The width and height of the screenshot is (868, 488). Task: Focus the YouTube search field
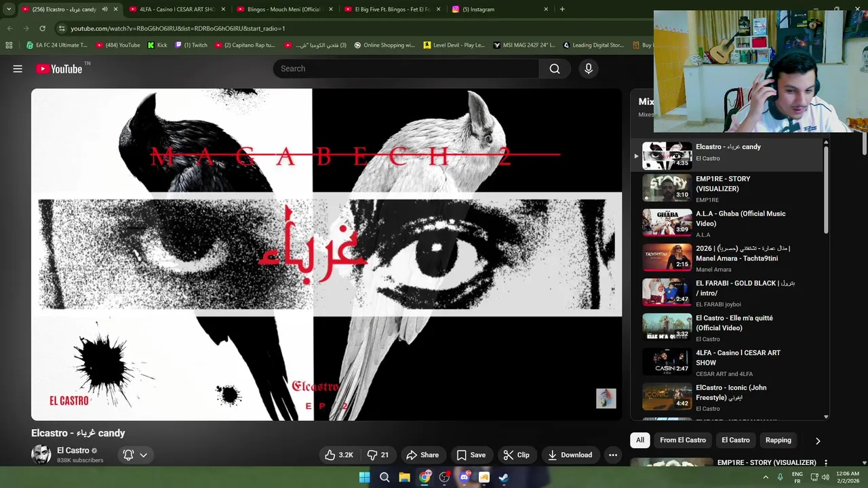pyautogui.click(x=406, y=68)
